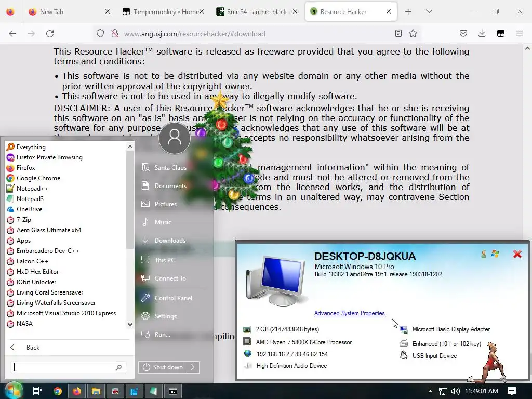Click the search magnifier in start menu
The height and width of the screenshot is (399, 532).
coord(118,367)
